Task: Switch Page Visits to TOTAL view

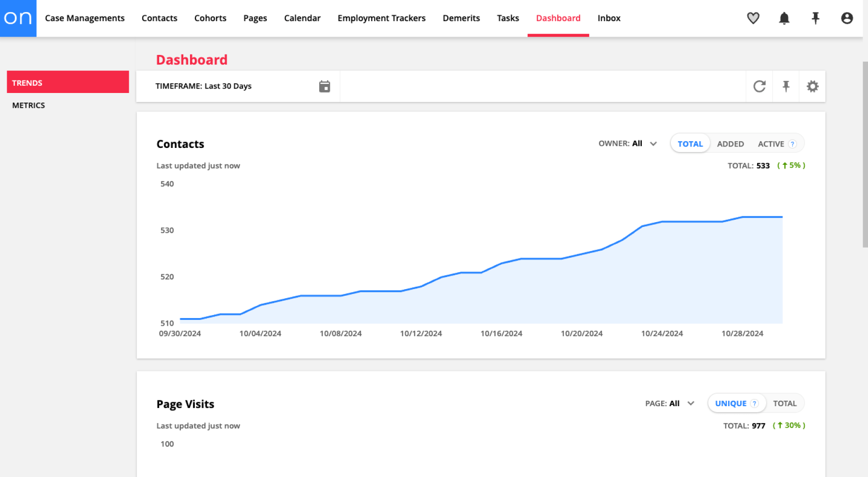Action: (785, 403)
